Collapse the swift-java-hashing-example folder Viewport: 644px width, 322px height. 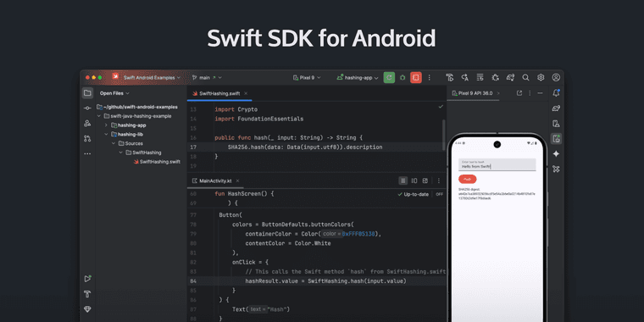[99, 116]
